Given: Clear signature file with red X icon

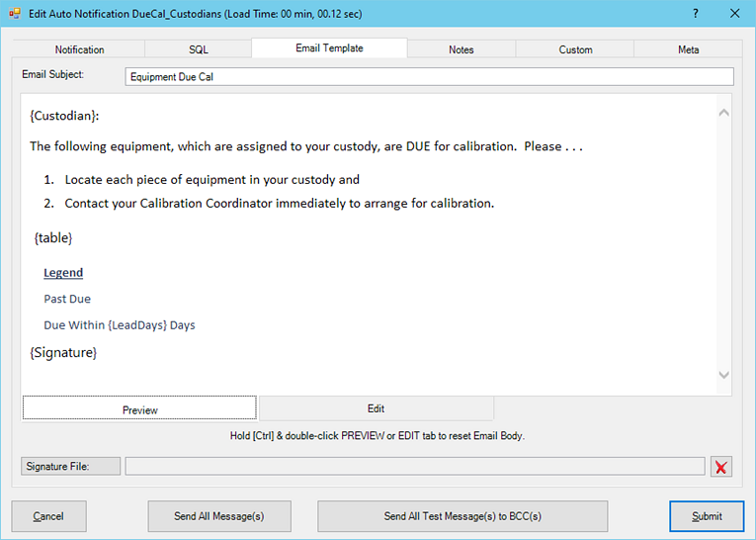Looking at the screenshot, I should click(x=720, y=467).
